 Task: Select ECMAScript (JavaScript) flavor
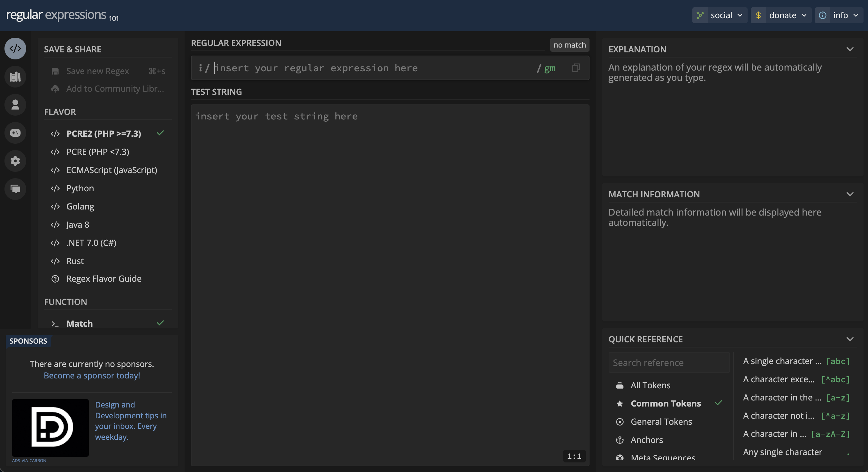[x=111, y=170]
